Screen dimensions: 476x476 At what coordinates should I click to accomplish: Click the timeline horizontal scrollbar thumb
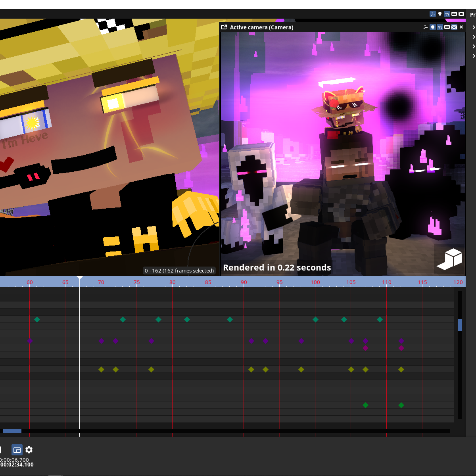pyautogui.click(x=12, y=431)
